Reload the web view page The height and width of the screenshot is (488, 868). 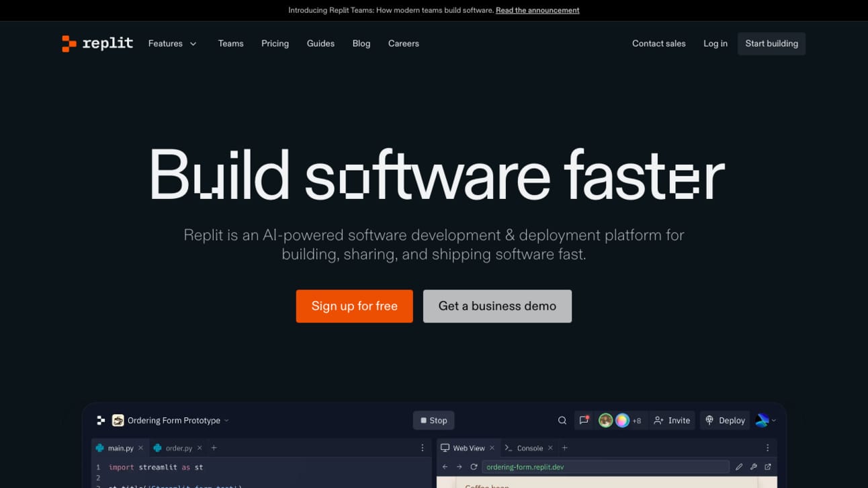point(474,467)
